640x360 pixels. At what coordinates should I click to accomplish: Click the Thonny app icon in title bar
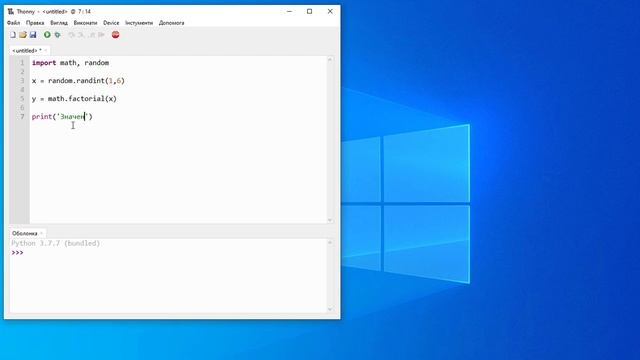11,11
